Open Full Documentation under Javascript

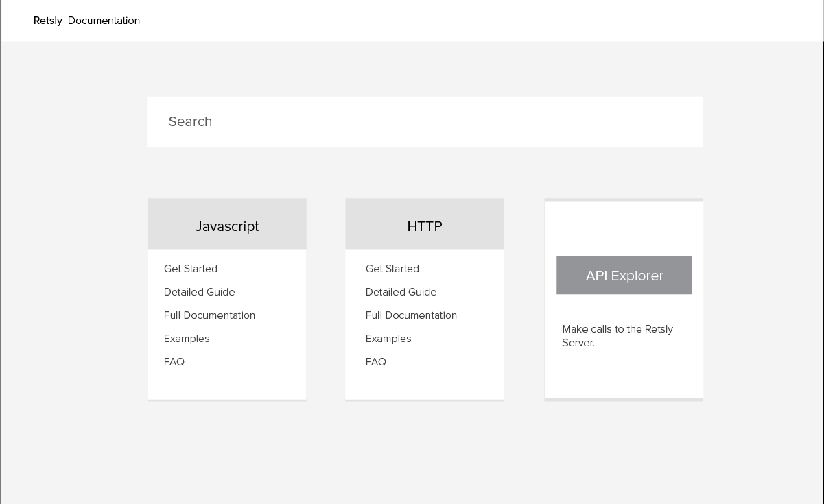coord(209,315)
